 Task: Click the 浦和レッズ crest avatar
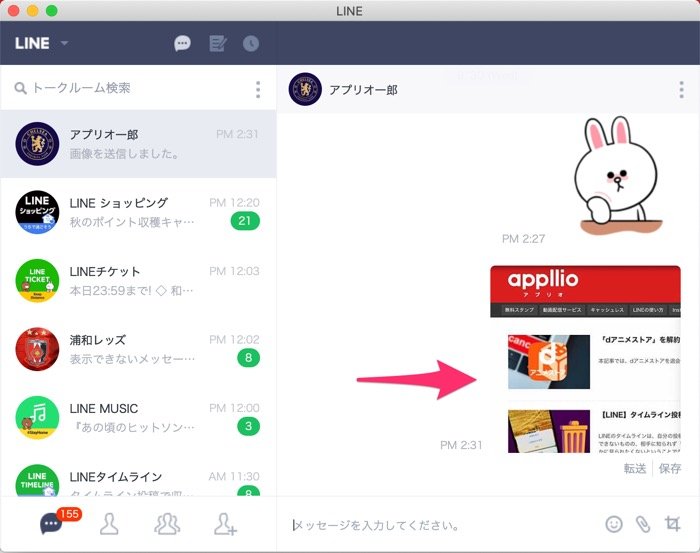[38, 349]
